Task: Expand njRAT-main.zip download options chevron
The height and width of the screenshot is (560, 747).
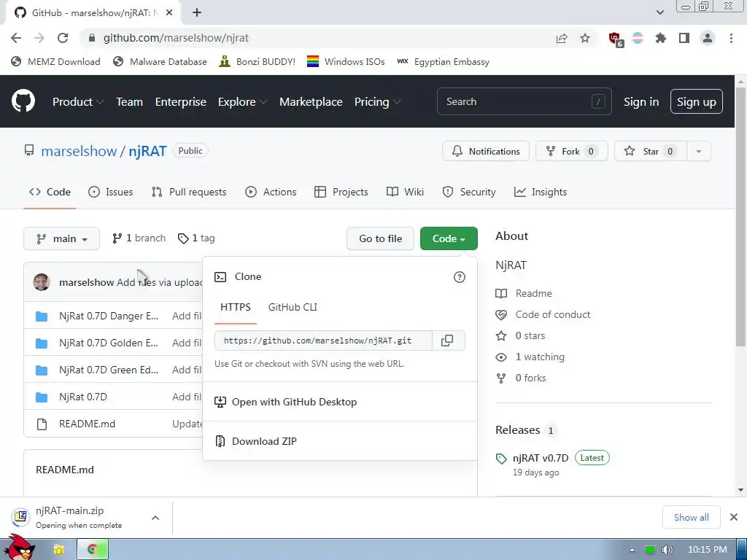Action: (155, 518)
